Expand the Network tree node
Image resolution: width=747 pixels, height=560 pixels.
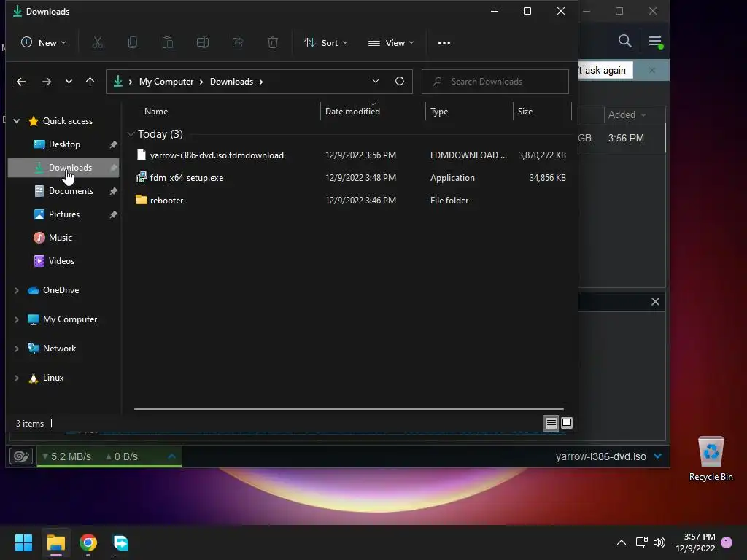point(17,349)
